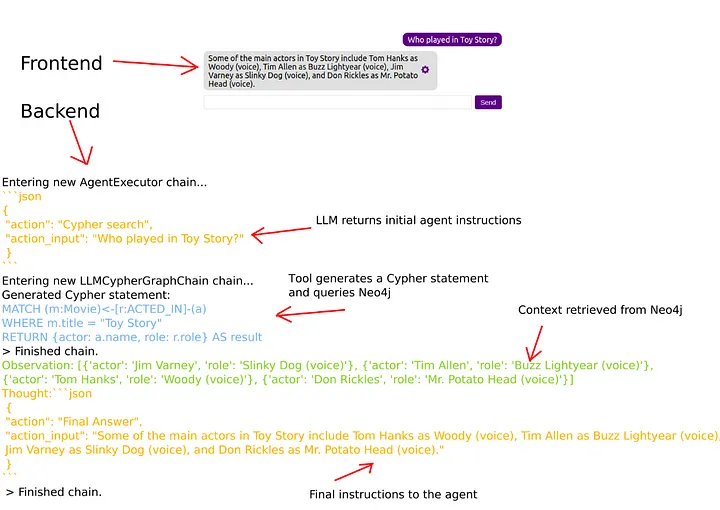
Task: Click 'Generated Cypher statement:' line
Action: click(86, 295)
